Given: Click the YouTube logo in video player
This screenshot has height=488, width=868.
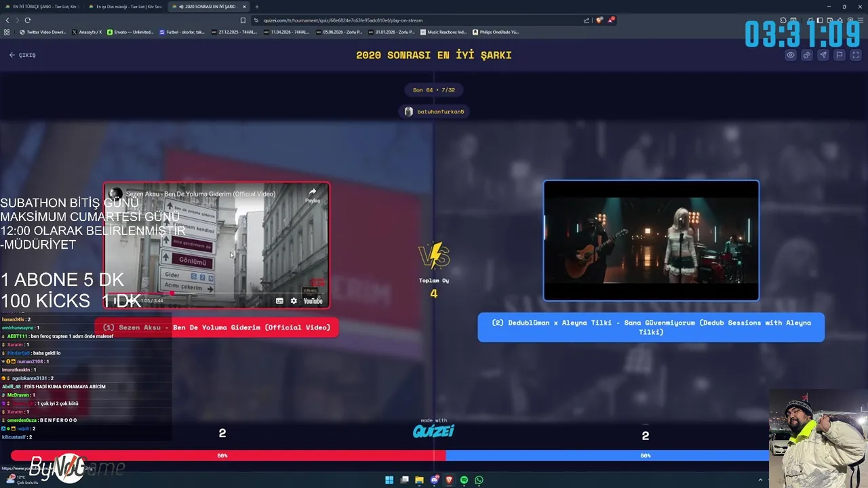Looking at the screenshot, I should pos(313,301).
